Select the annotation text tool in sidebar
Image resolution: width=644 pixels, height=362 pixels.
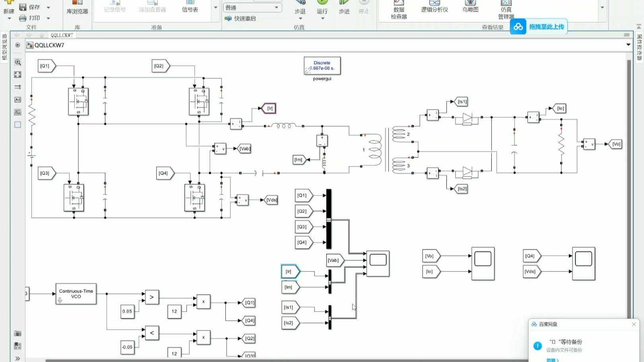coord(17,99)
